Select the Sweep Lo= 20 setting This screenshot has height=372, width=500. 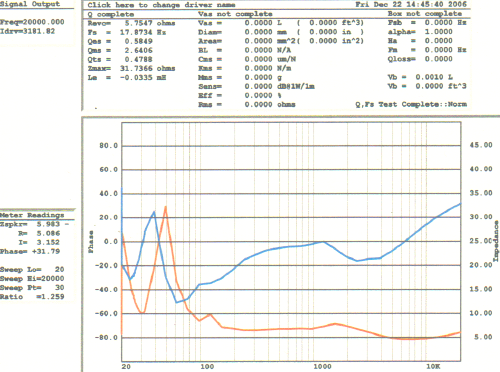click(32, 269)
